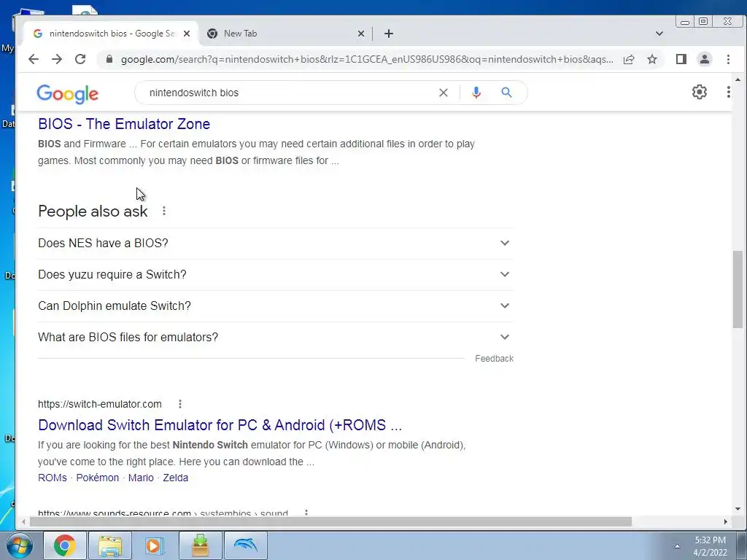The width and height of the screenshot is (747, 560).
Task: Open media player from taskbar
Action: click(x=155, y=545)
